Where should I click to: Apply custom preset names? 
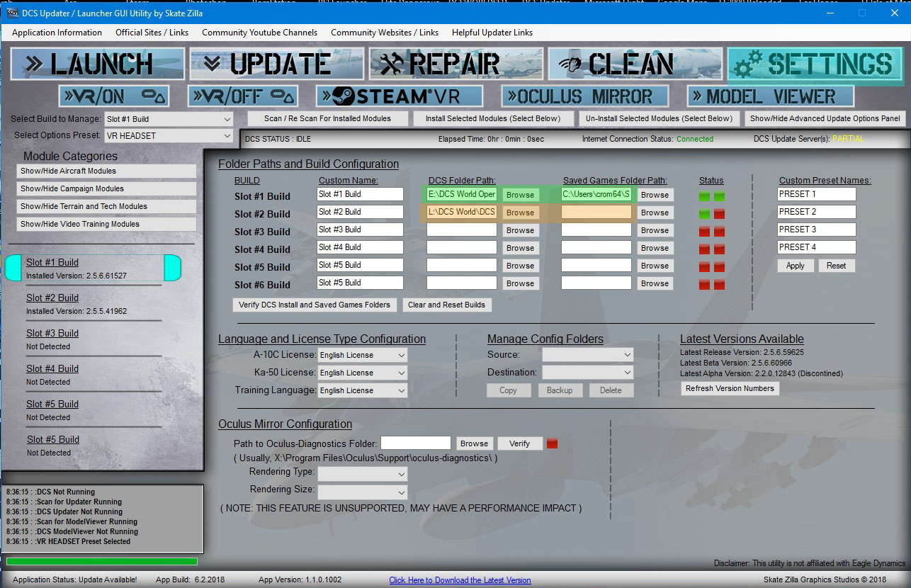pos(796,266)
